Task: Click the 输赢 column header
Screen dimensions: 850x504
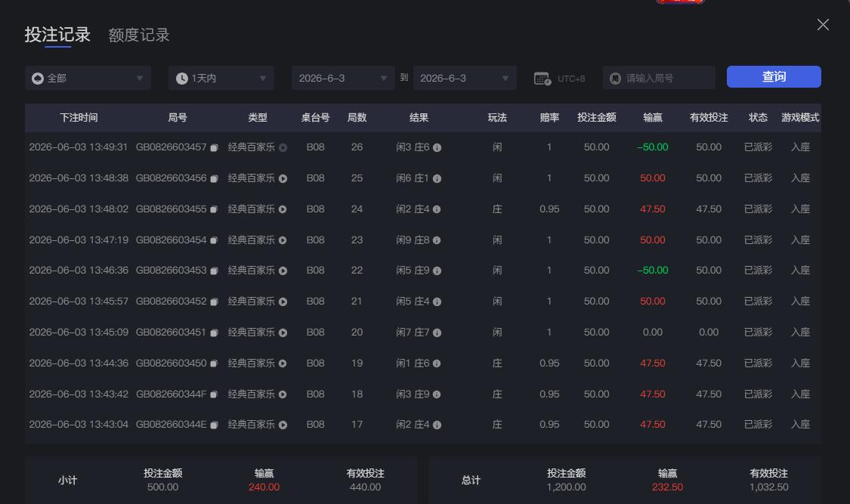Action: click(x=653, y=118)
